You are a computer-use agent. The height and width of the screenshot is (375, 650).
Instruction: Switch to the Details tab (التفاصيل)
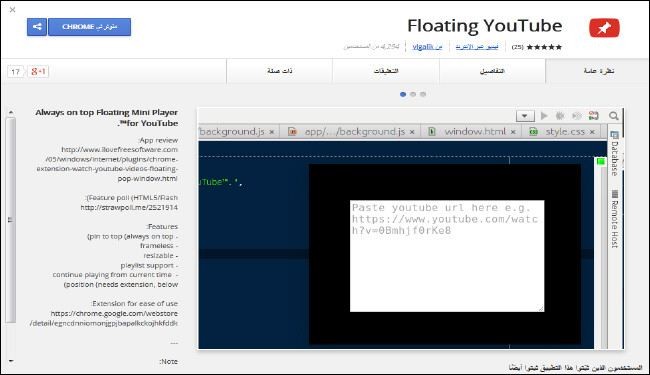tap(492, 71)
